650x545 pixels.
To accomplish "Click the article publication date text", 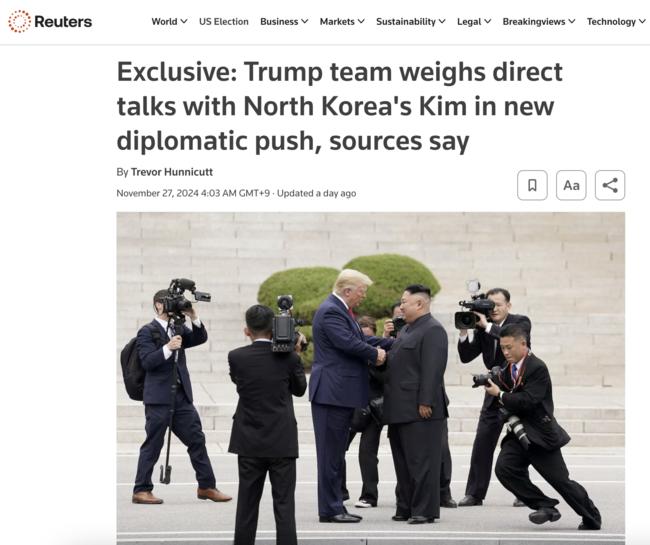I will tap(193, 193).
